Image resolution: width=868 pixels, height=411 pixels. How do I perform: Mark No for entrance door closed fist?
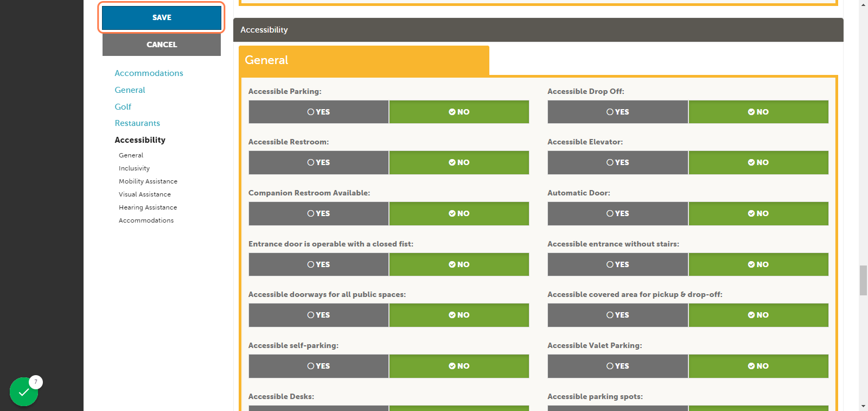[459, 264]
